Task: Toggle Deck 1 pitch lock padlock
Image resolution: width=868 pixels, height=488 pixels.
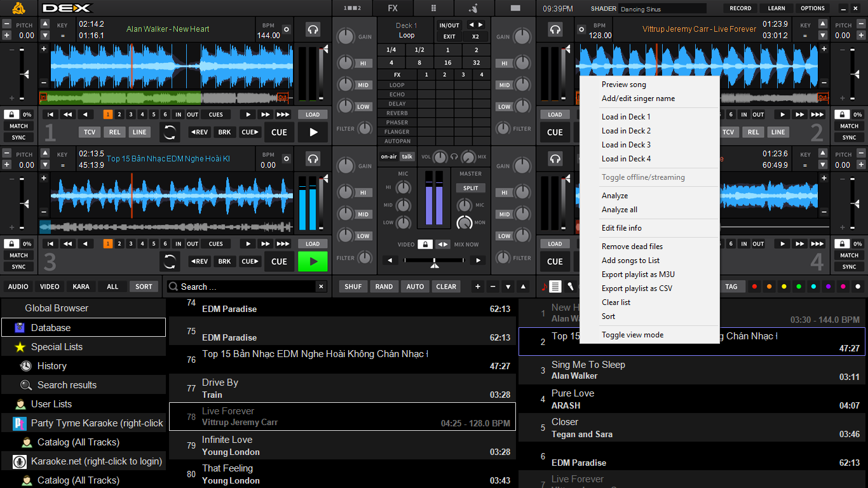Action: (x=11, y=114)
